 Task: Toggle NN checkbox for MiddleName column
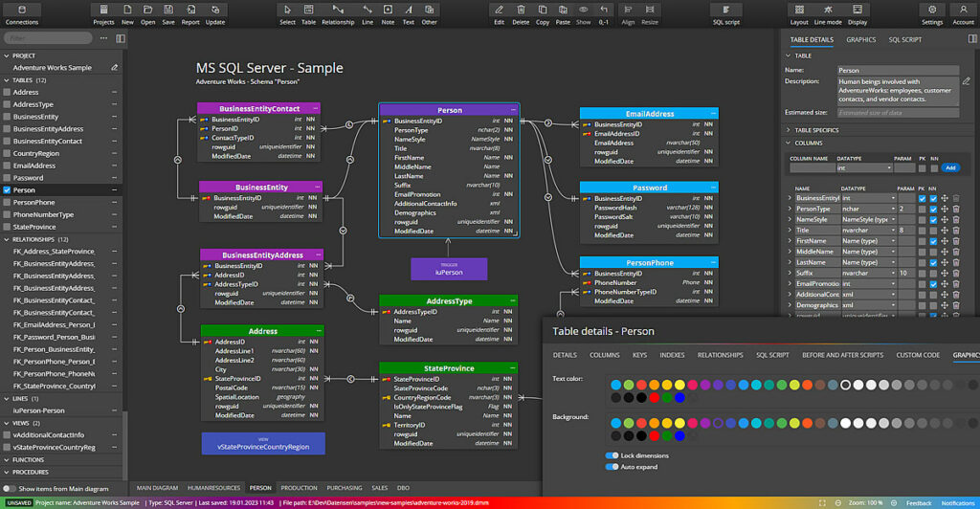click(x=933, y=252)
